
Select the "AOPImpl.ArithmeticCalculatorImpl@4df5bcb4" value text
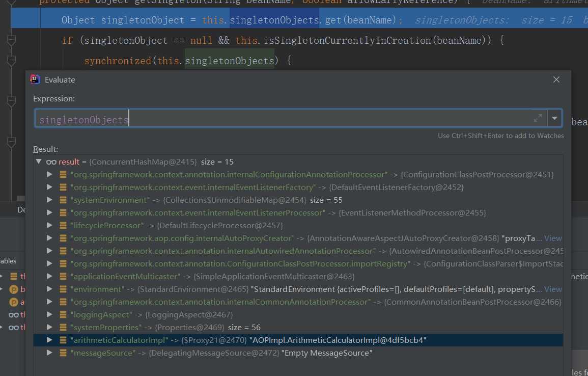point(338,340)
